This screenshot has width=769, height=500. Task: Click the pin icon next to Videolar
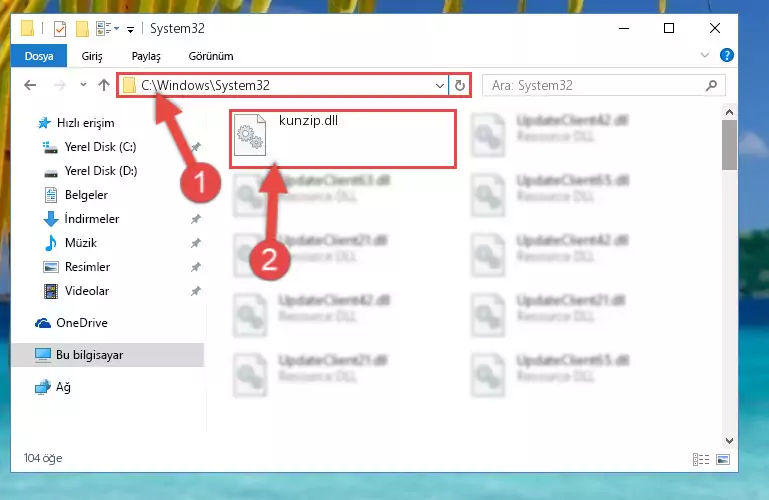click(x=196, y=291)
